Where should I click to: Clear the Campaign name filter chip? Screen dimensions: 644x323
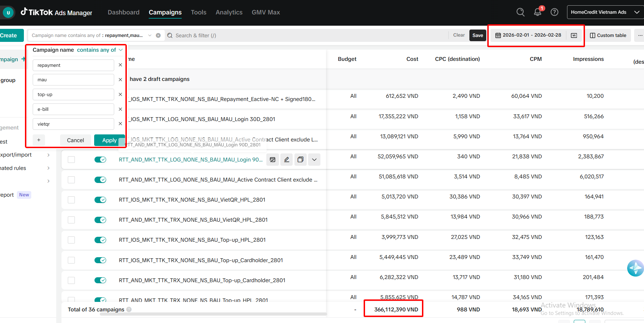158,36
